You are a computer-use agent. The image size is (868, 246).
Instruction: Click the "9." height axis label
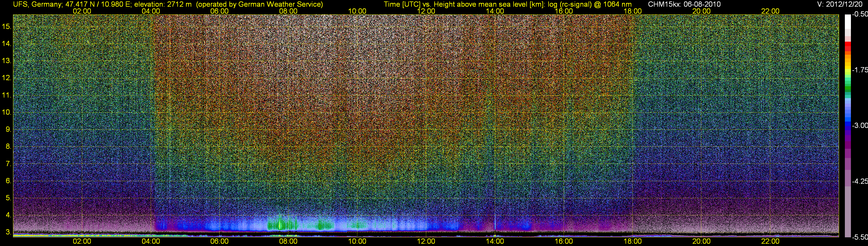tap(9, 129)
